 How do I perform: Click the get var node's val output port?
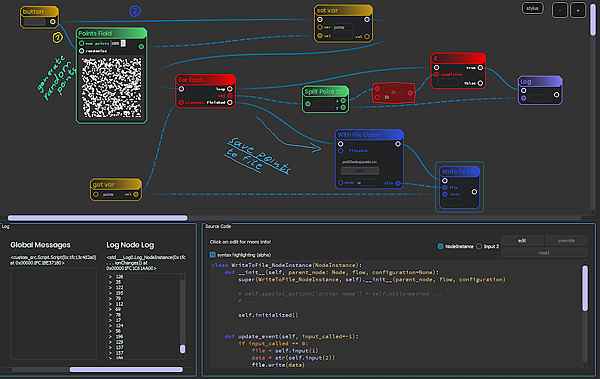136,194
